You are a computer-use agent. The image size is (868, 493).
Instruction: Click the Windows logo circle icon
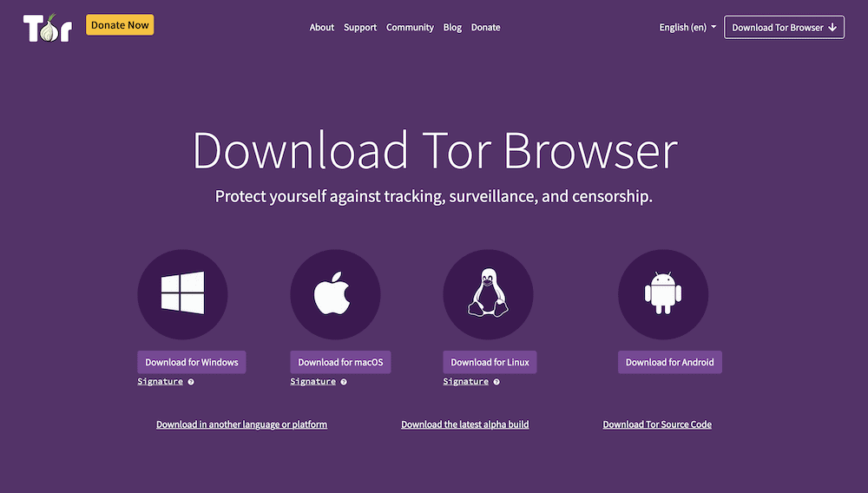(x=182, y=294)
